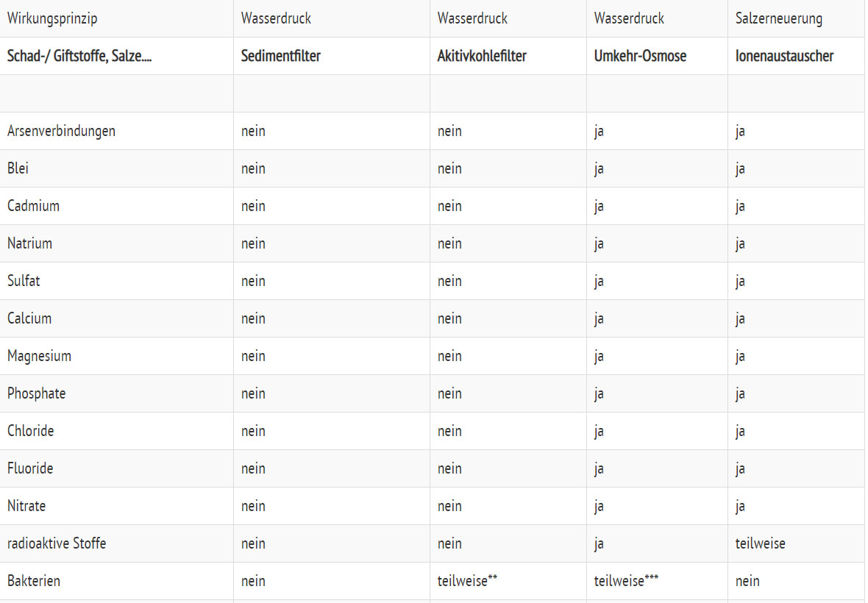Select the 'Cadmium' row label
This screenshot has height=603, width=868.
33,206
